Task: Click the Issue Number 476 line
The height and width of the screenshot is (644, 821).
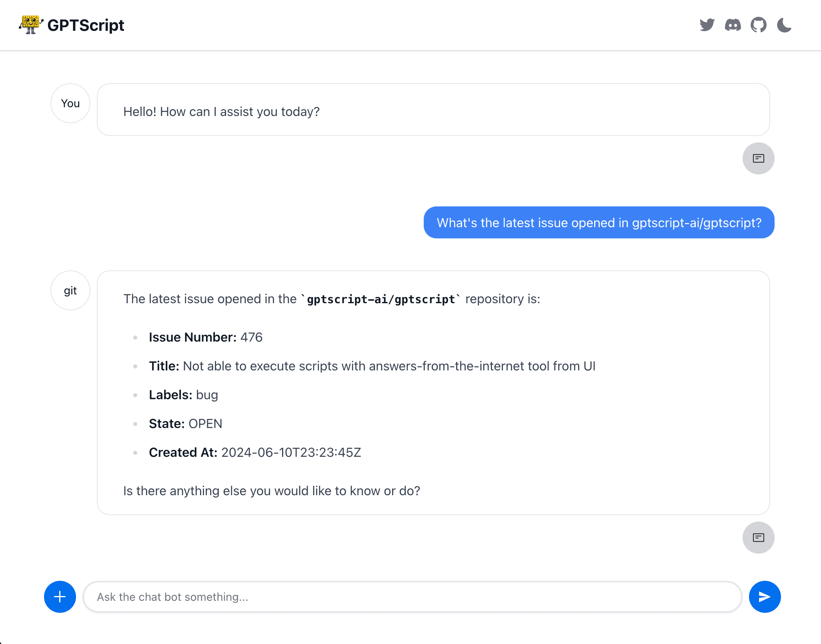Action: pyautogui.click(x=206, y=337)
